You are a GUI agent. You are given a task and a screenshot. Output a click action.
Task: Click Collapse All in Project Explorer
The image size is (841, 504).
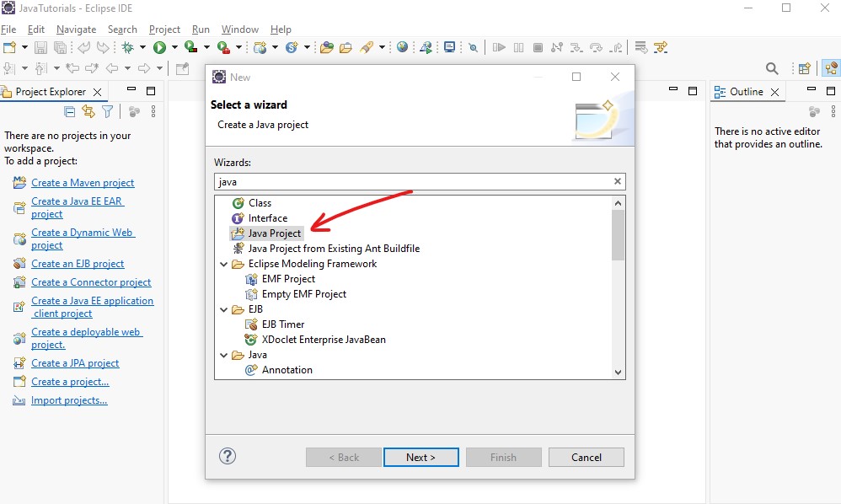coord(70,111)
